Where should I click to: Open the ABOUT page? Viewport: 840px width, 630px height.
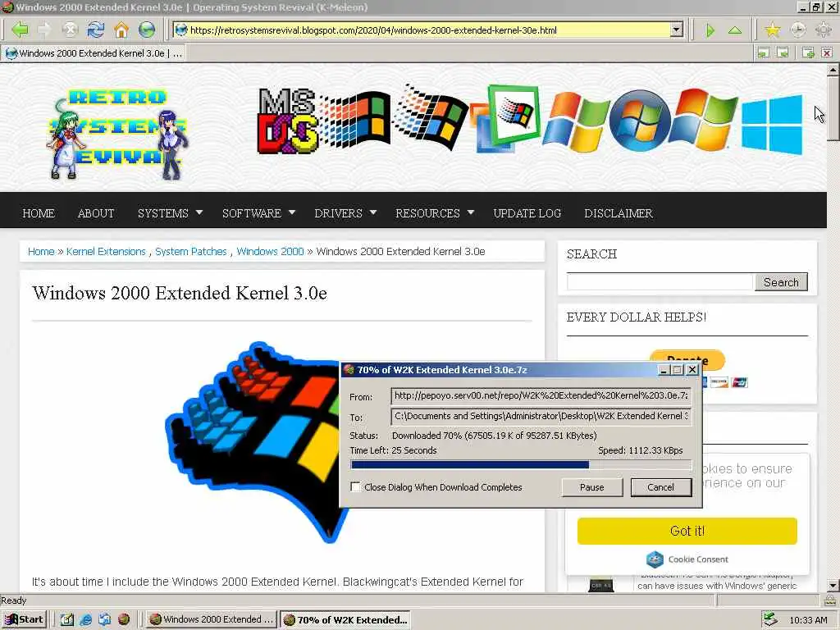(96, 212)
